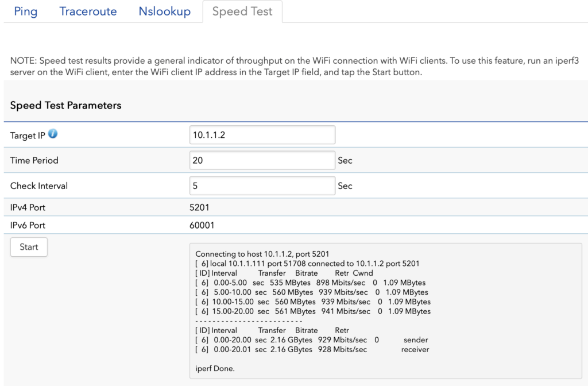Click the Speed Test tab
The image size is (588, 386).
[242, 11]
